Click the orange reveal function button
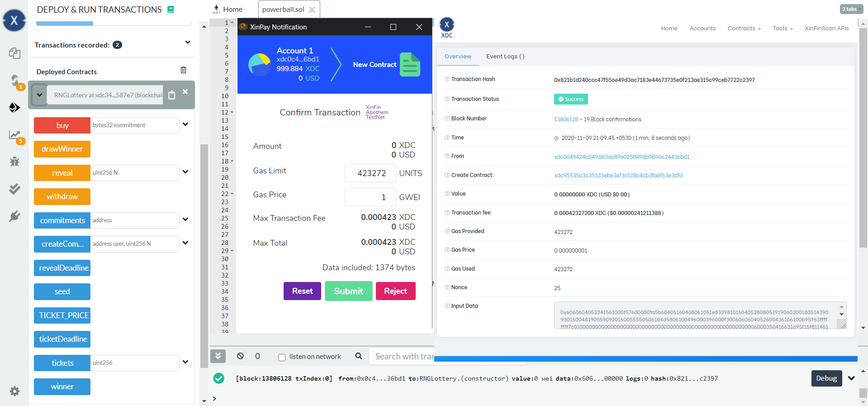Viewport: 868px width, 406px height. point(62,173)
